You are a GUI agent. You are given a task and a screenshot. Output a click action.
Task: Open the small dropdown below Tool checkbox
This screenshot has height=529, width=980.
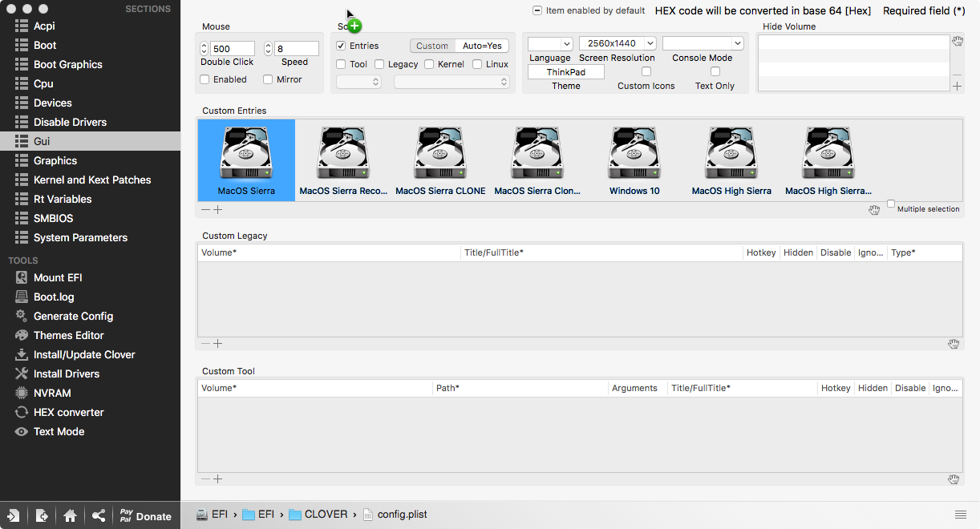coord(358,82)
